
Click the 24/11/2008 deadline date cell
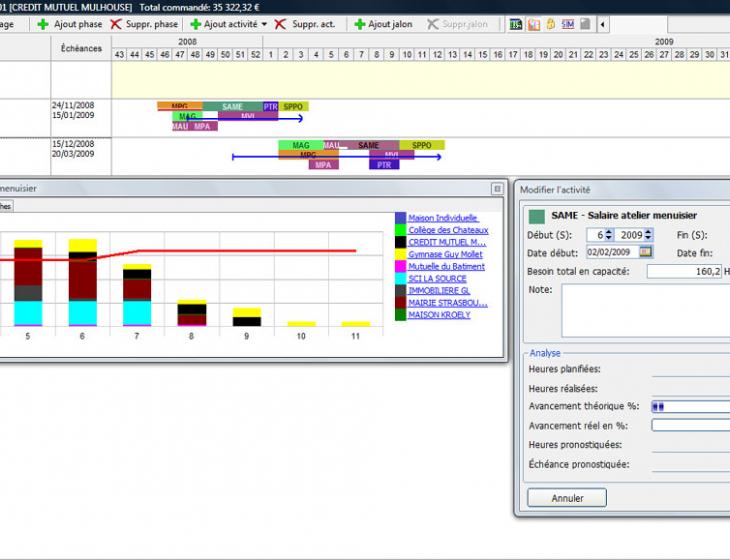click(73, 105)
